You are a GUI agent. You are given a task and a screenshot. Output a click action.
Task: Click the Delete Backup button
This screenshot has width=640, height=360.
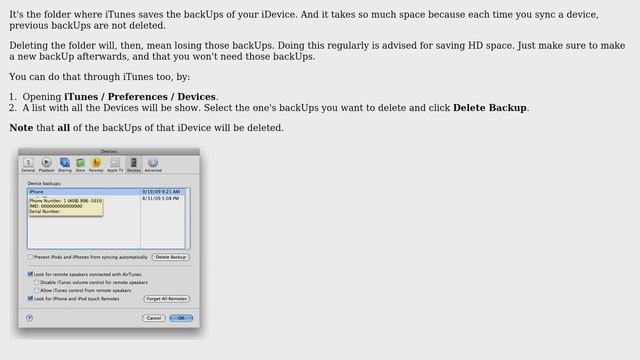tap(171, 257)
